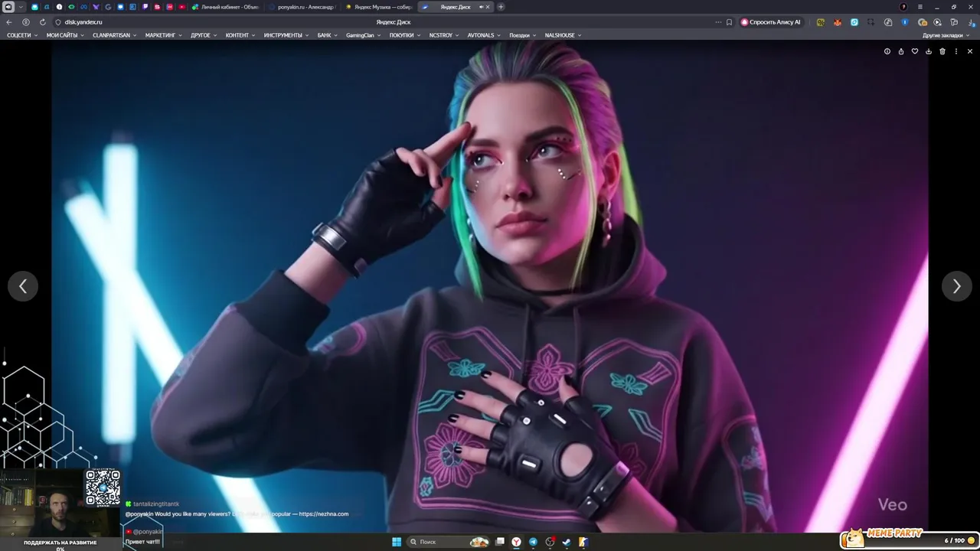
Task: Expand КОНТЕНТ bookmarks folder
Action: (240, 35)
